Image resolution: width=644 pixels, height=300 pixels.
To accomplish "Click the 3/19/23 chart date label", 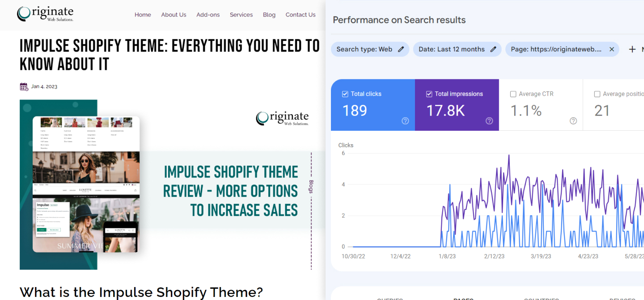I will 541,257.
